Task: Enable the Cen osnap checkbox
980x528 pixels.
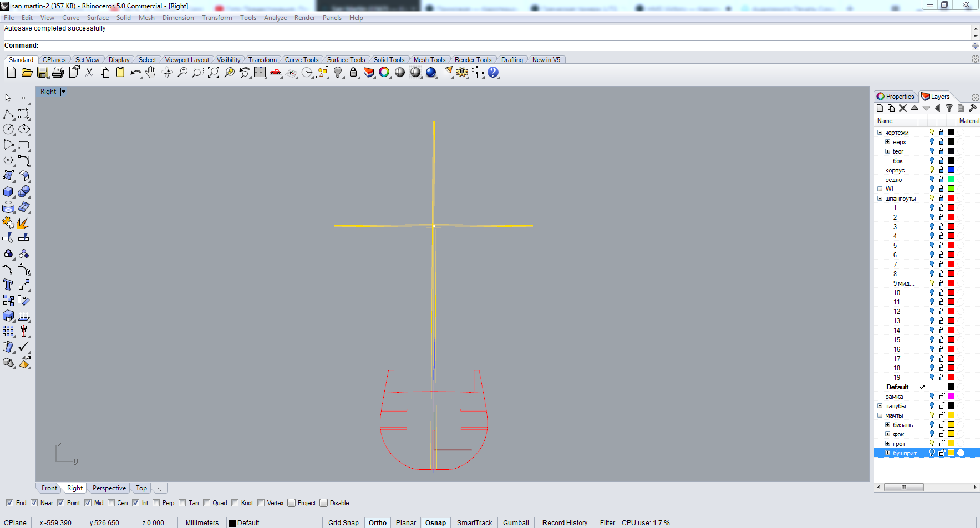Action: (111, 503)
